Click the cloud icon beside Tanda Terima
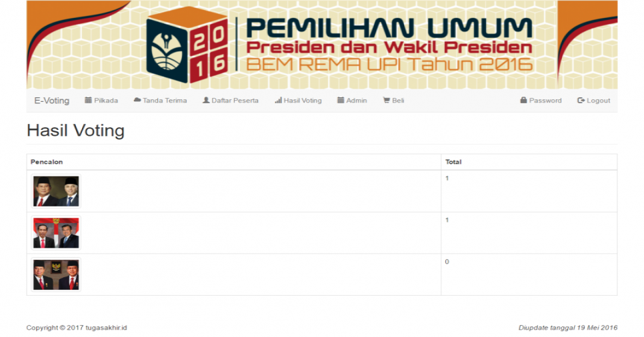The width and height of the screenshot is (644, 337). pos(137,100)
